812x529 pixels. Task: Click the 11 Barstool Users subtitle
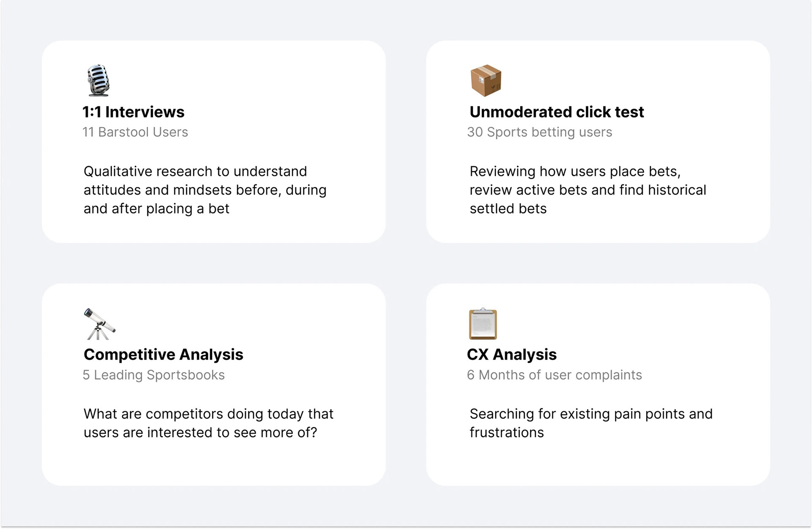[135, 132]
